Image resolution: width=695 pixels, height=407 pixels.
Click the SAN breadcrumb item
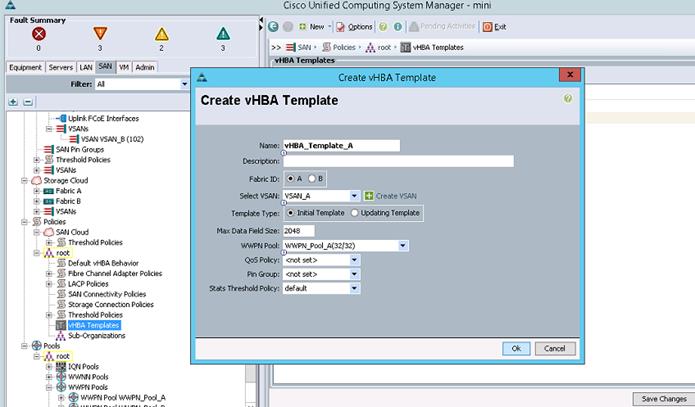[298, 47]
